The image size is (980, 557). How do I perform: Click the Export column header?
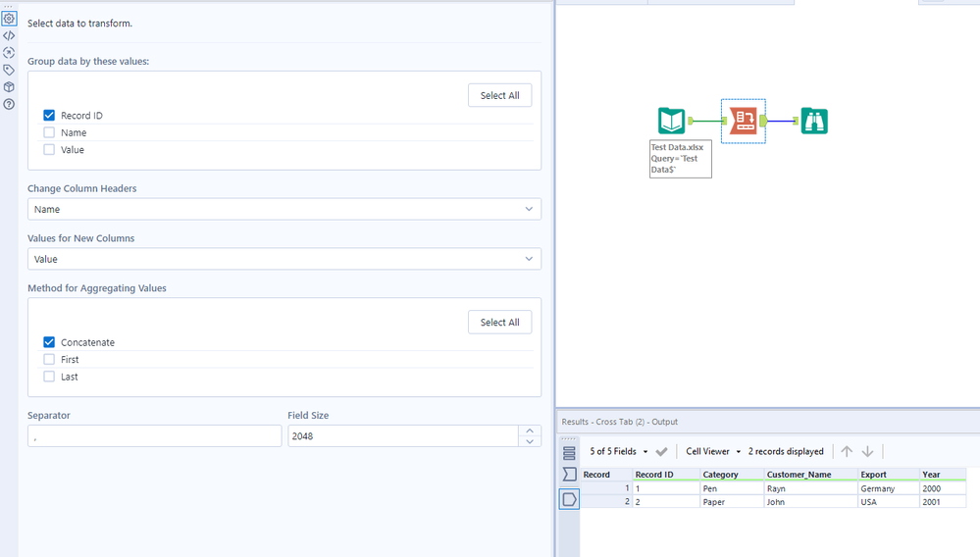tap(889, 475)
